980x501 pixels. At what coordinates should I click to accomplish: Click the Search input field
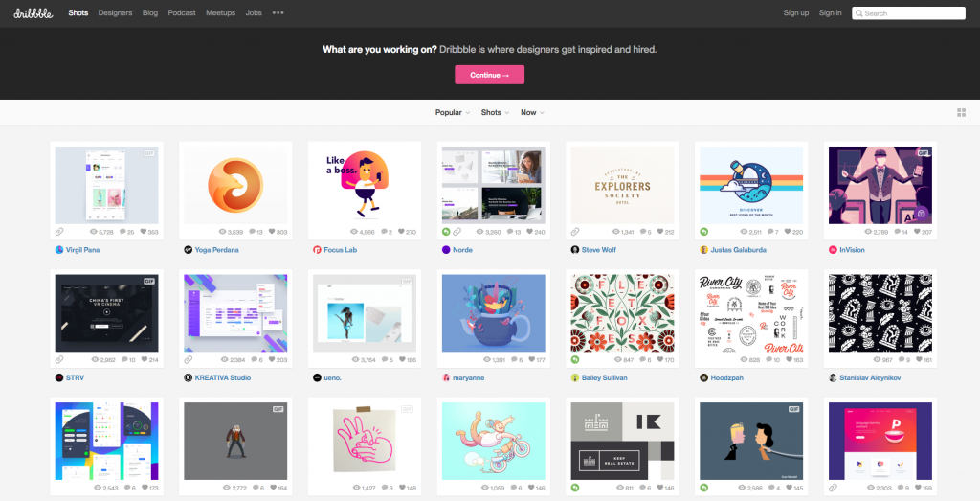909,13
